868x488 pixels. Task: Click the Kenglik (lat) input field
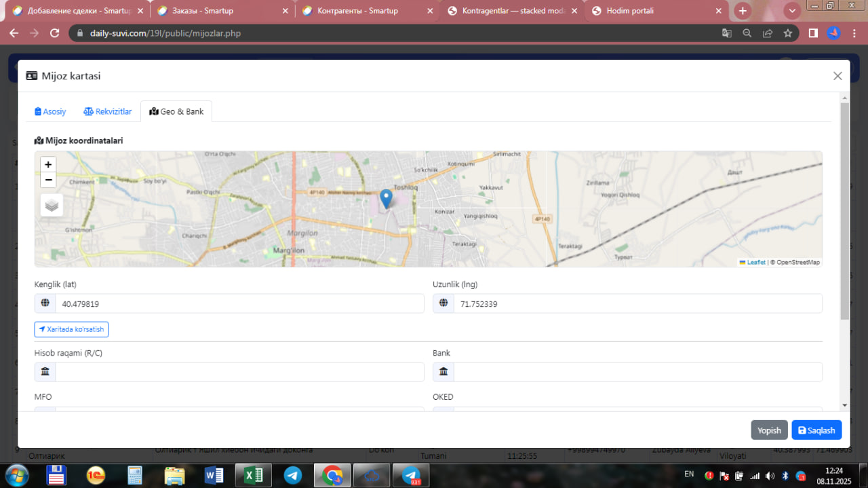[239, 304]
